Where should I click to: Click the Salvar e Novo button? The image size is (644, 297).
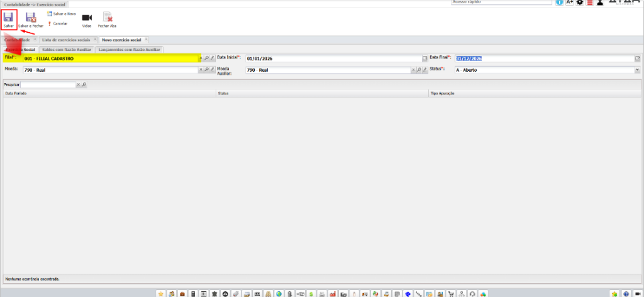pyautogui.click(x=62, y=13)
